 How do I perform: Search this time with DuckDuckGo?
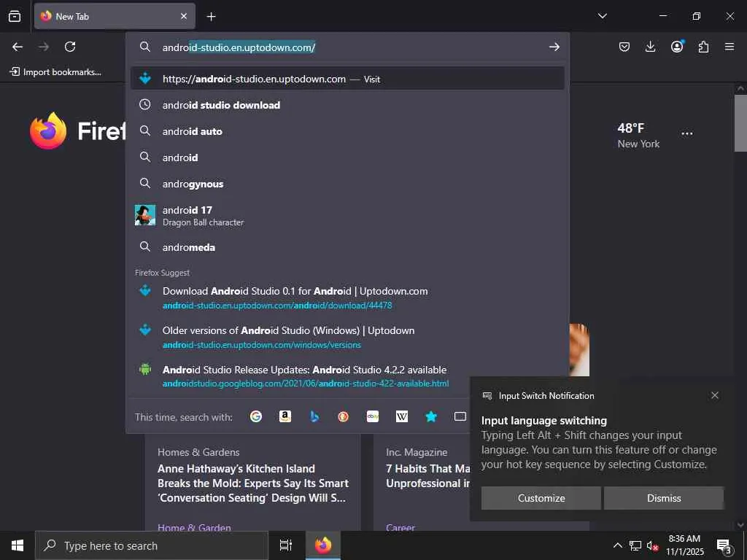(343, 416)
